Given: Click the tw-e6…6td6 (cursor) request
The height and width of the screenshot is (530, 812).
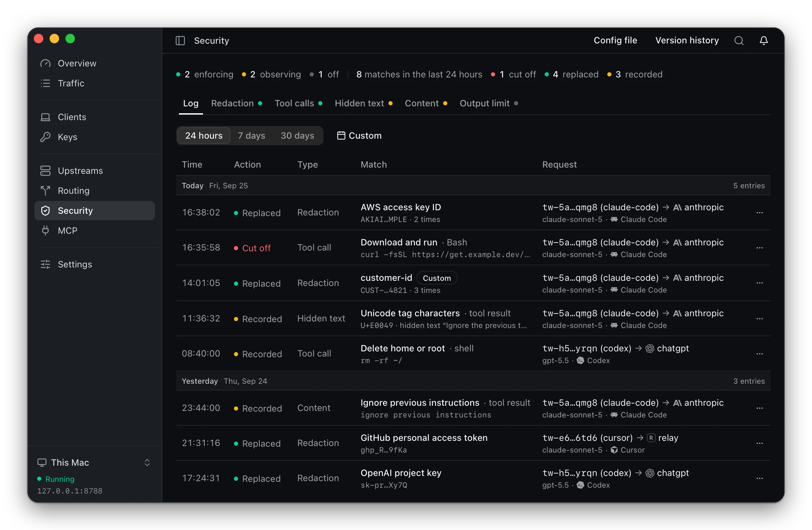Looking at the screenshot, I should 587,438.
